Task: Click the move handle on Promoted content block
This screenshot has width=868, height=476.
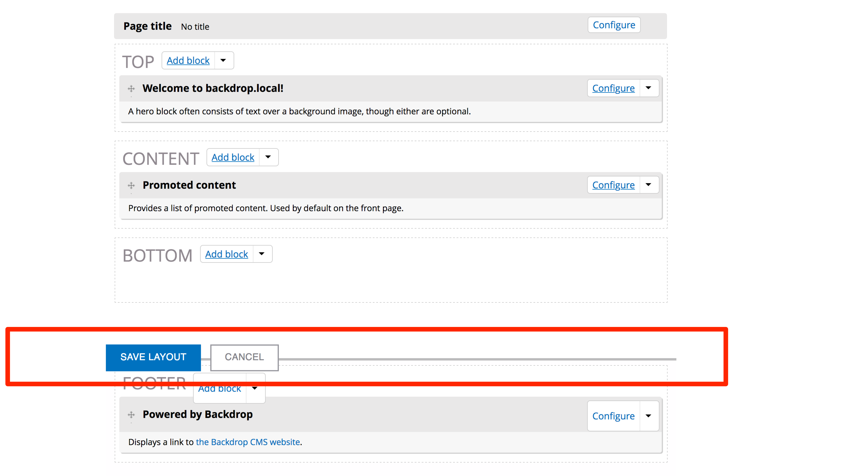Action: click(x=131, y=185)
